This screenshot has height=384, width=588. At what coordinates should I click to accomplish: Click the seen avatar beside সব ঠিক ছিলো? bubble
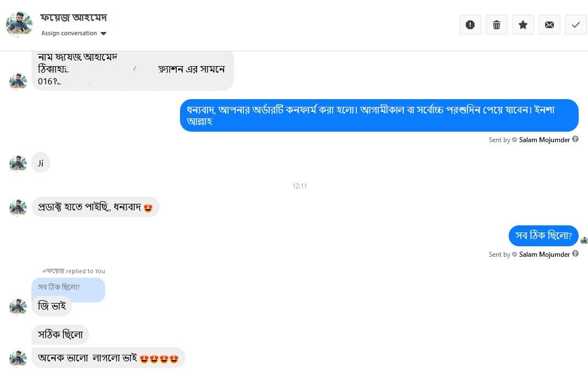click(584, 240)
